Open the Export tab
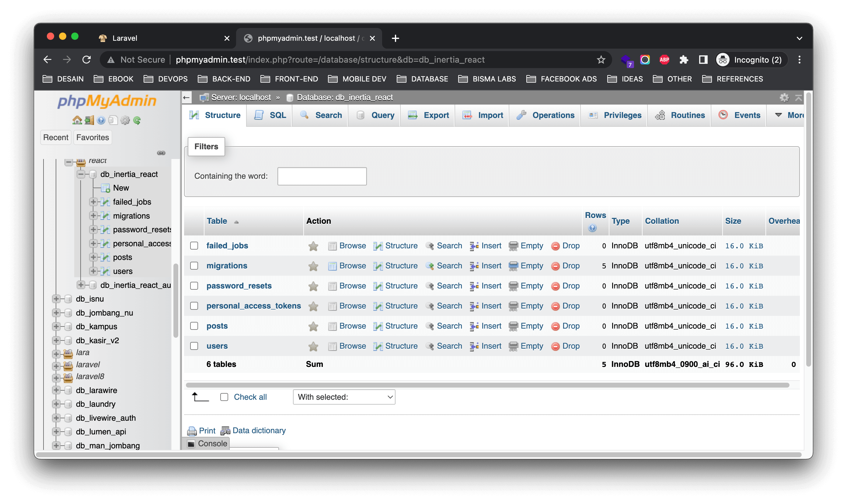847x504 pixels. click(429, 115)
